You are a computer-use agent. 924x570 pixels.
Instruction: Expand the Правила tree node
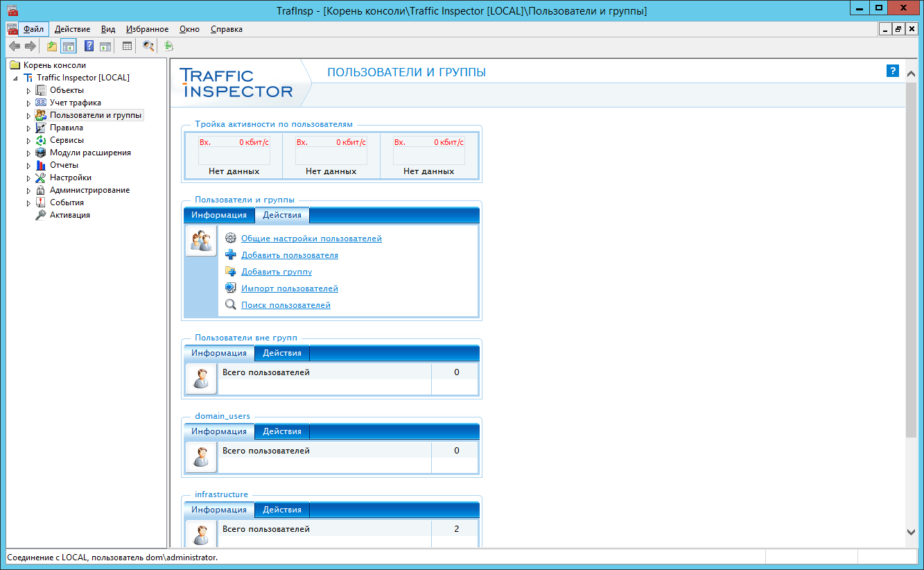click(28, 128)
